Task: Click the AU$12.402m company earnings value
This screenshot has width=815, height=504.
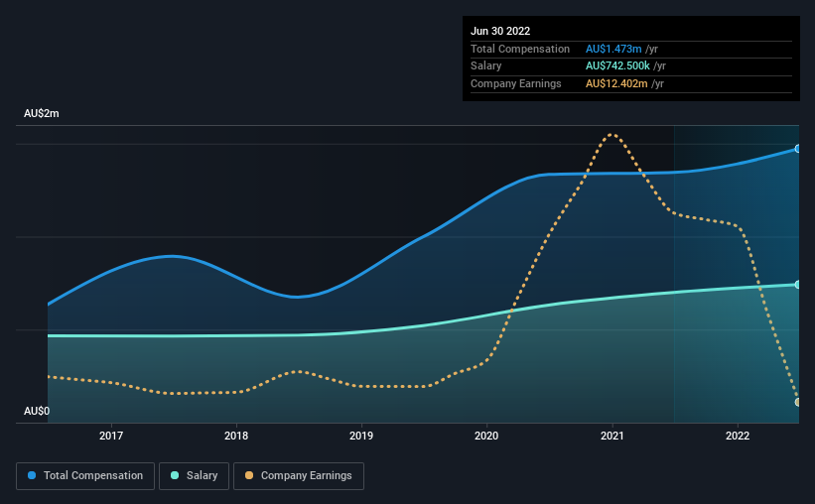Action: coord(617,83)
